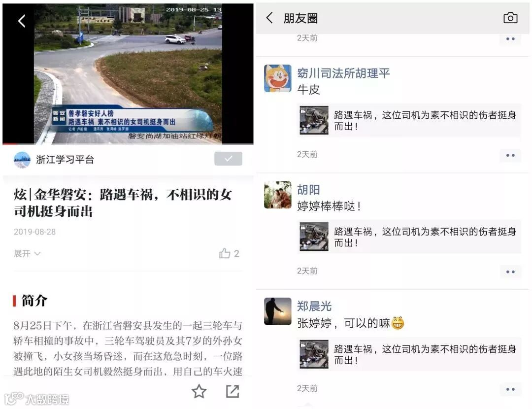This screenshot has width=532, height=409.
Task: Open 窈川司法所胡理平's profile name
Action: [x=343, y=73]
